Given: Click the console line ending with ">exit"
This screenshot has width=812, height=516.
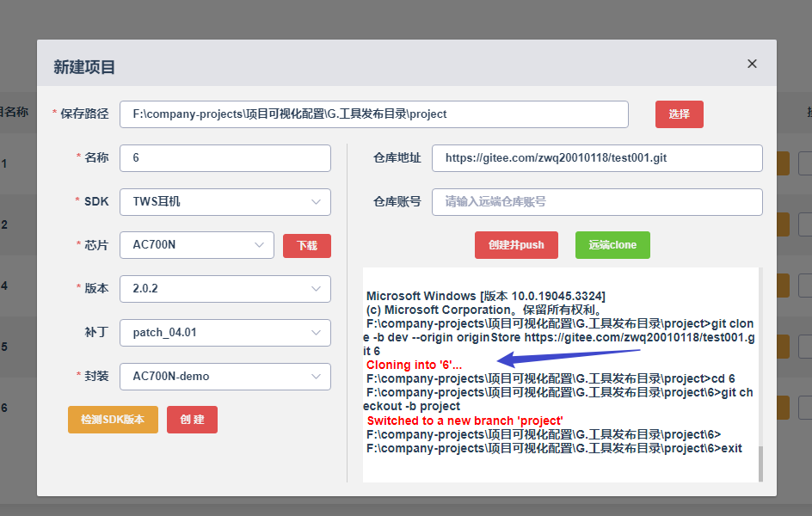Looking at the screenshot, I should pyautogui.click(x=554, y=448).
